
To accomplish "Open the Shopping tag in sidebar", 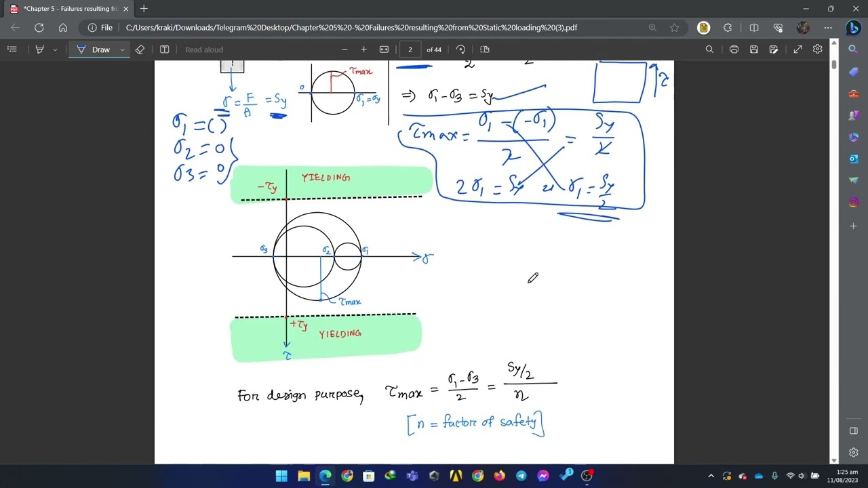I will [853, 72].
